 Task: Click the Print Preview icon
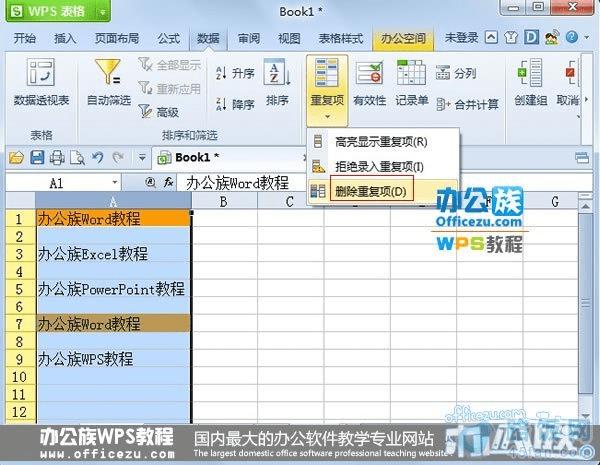coord(77,158)
